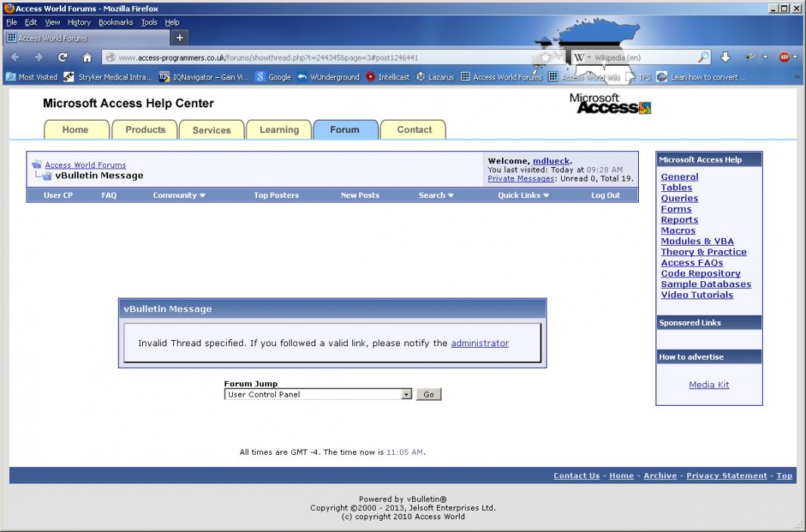
Task: Open the View menu
Action: [x=52, y=22]
